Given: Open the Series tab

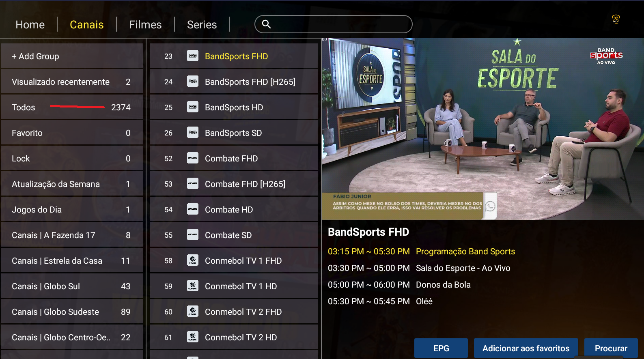Looking at the screenshot, I should (x=202, y=25).
